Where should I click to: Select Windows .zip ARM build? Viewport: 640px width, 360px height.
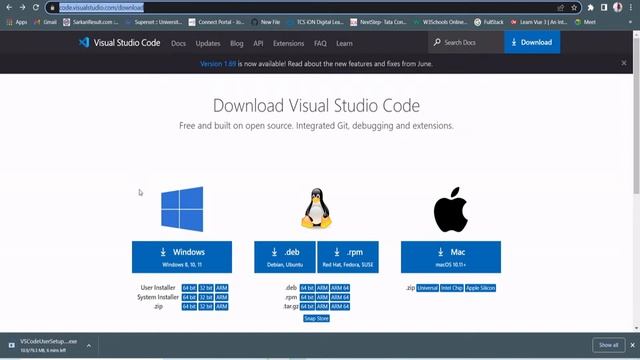click(x=222, y=307)
